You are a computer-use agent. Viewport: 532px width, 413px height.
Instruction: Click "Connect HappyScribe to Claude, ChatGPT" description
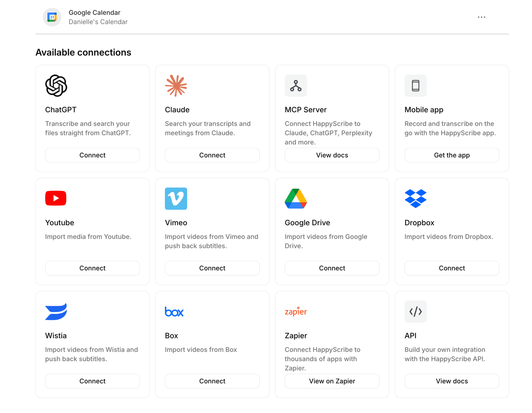328,133
